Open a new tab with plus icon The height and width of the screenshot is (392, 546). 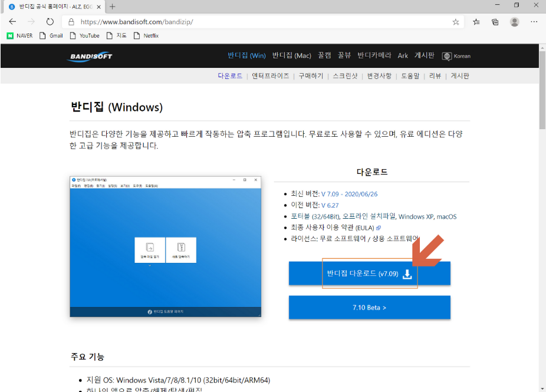tap(112, 6)
